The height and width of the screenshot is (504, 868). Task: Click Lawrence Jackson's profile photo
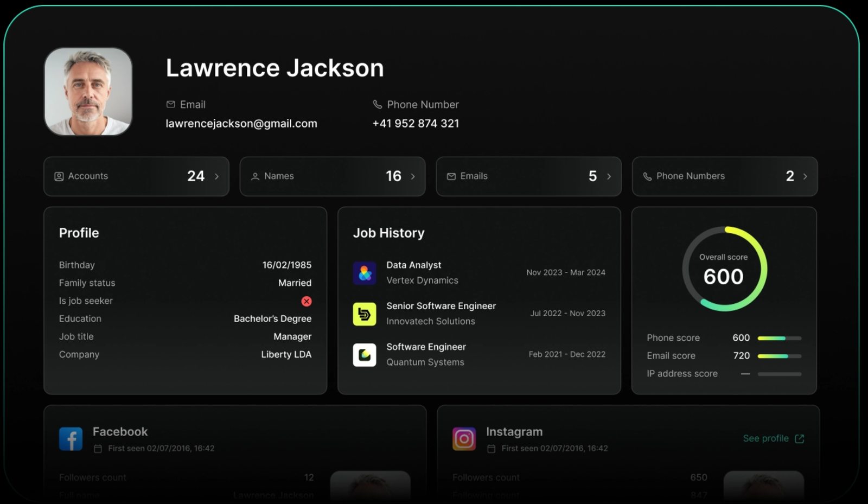click(88, 92)
